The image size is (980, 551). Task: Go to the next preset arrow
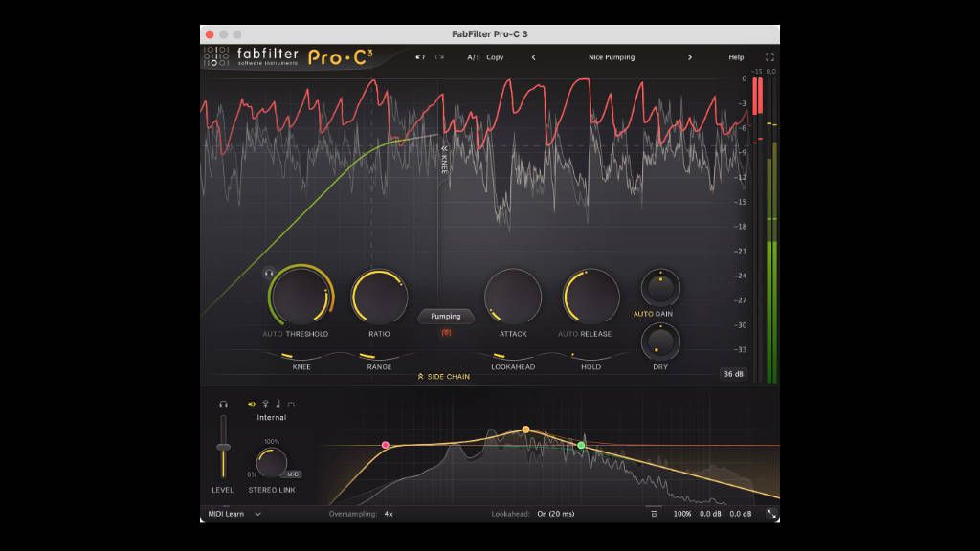point(689,57)
